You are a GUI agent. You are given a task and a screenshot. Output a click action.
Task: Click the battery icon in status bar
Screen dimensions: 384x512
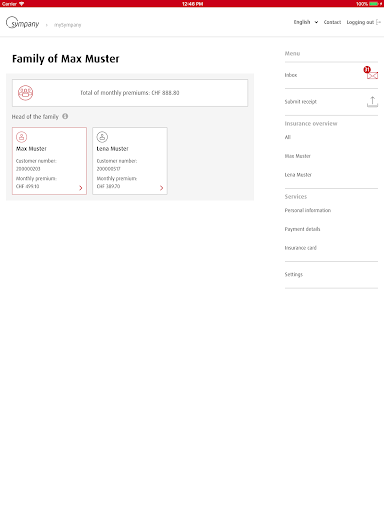coord(374,4)
